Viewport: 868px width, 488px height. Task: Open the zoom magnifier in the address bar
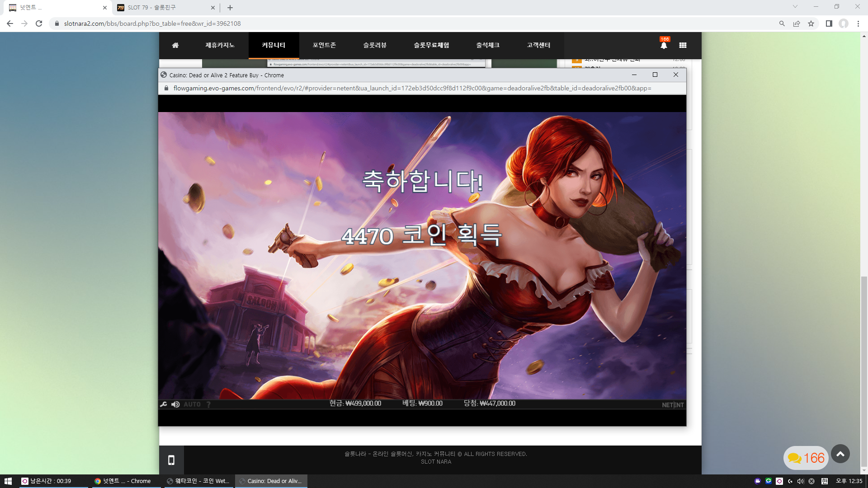pyautogui.click(x=782, y=23)
